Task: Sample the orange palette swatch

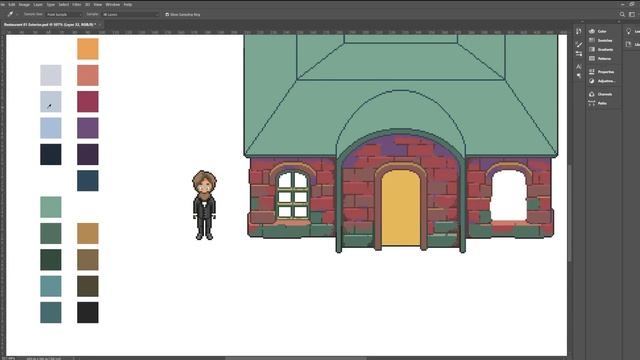Action: click(x=88, y=49)
